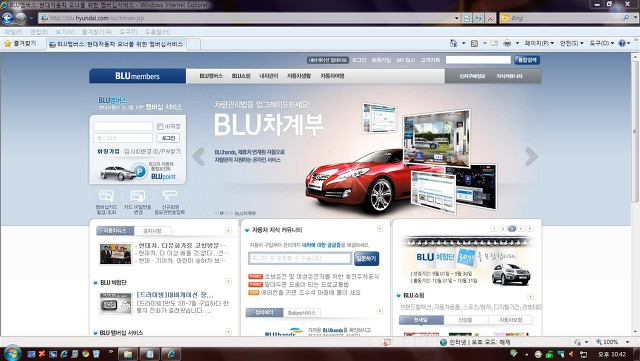Click the top integrated search input field
Viewport: 640px width, 361px height.
point(478,60)
